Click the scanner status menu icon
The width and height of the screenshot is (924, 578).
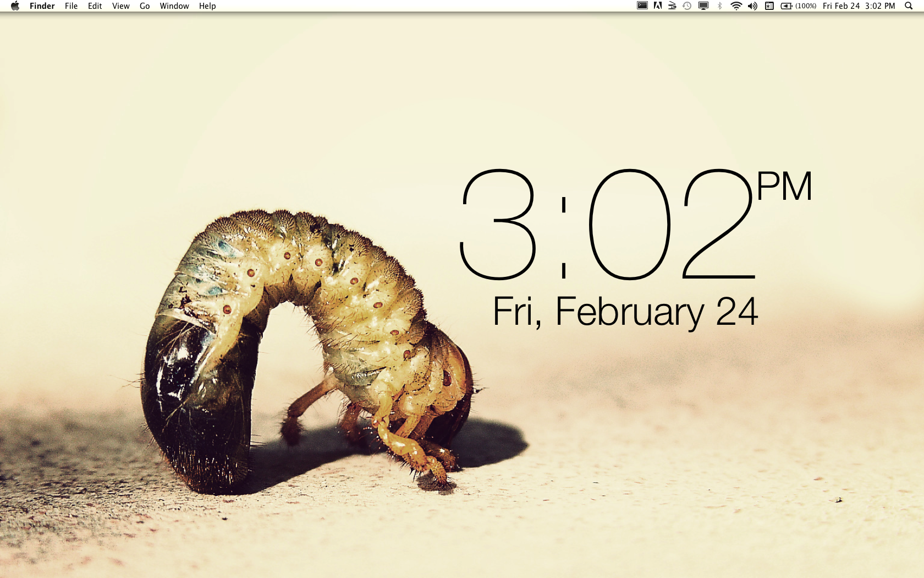[x=672, y=6]
